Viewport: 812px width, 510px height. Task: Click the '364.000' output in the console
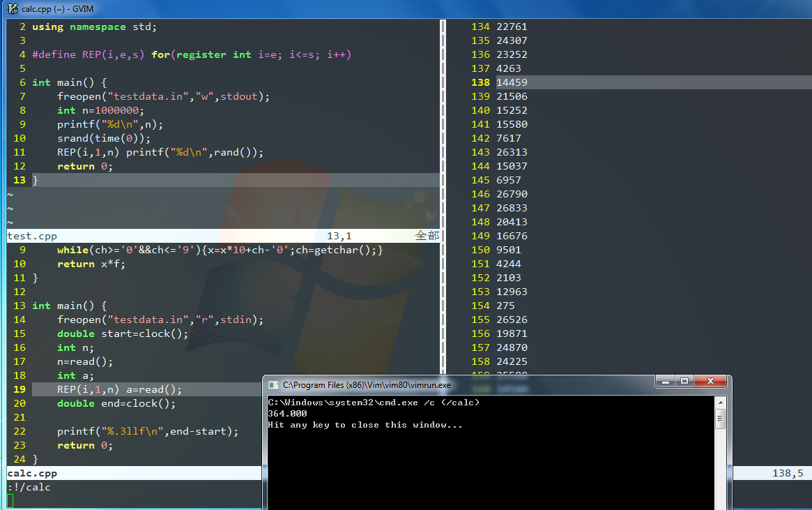287,414
